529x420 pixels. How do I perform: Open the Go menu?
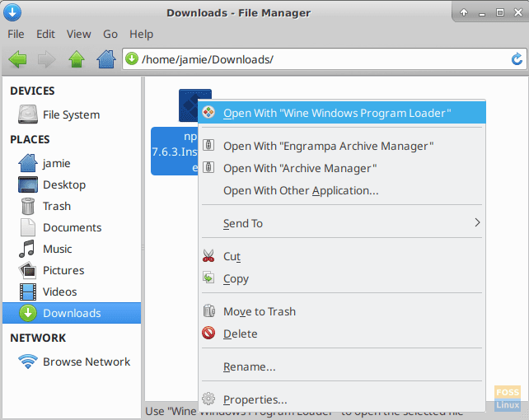tap(110, 34)
